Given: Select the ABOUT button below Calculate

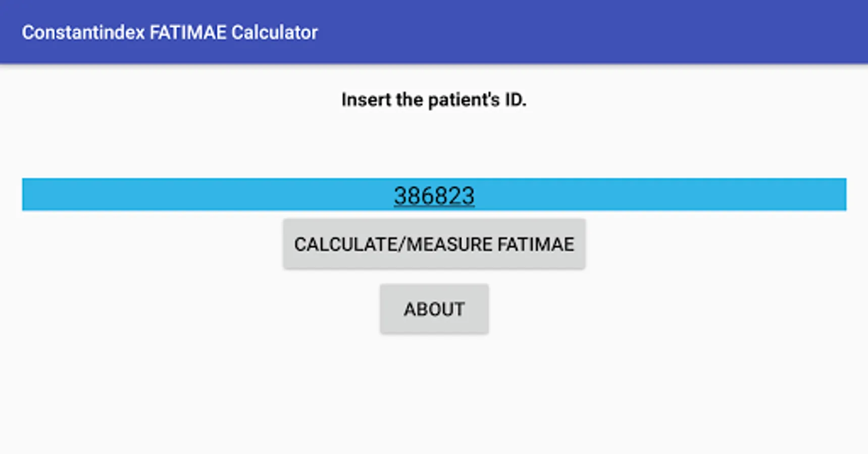Looking at the screenshot, I should click(x=434, y=309).
